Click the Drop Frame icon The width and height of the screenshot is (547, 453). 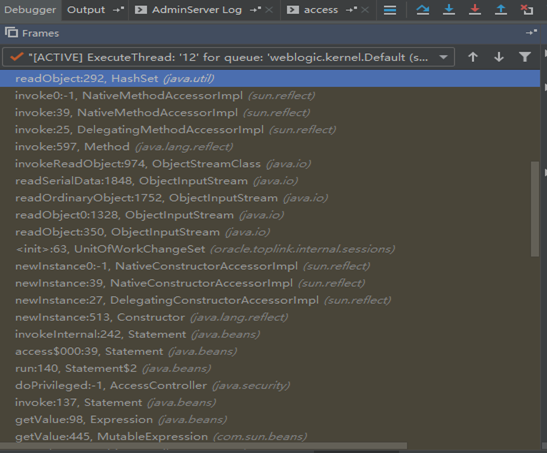click(x=527, y=10)
